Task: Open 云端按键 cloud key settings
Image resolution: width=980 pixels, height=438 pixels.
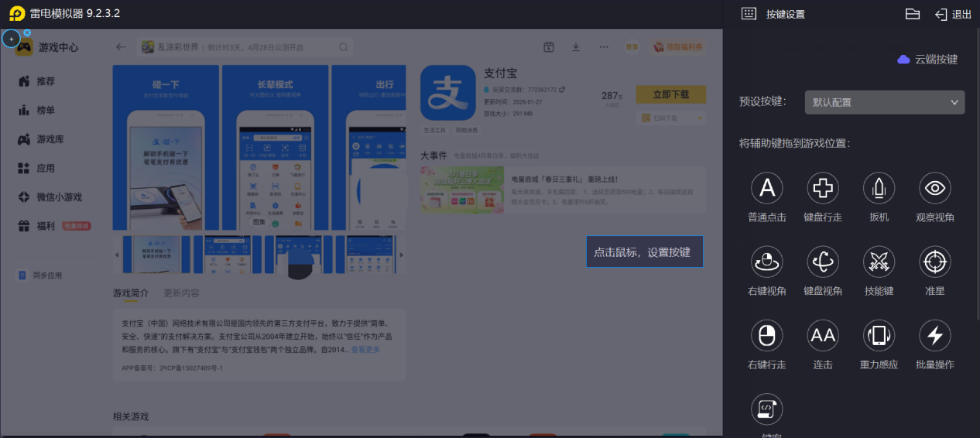Action: pyautogui.click(x=927, y=59)
